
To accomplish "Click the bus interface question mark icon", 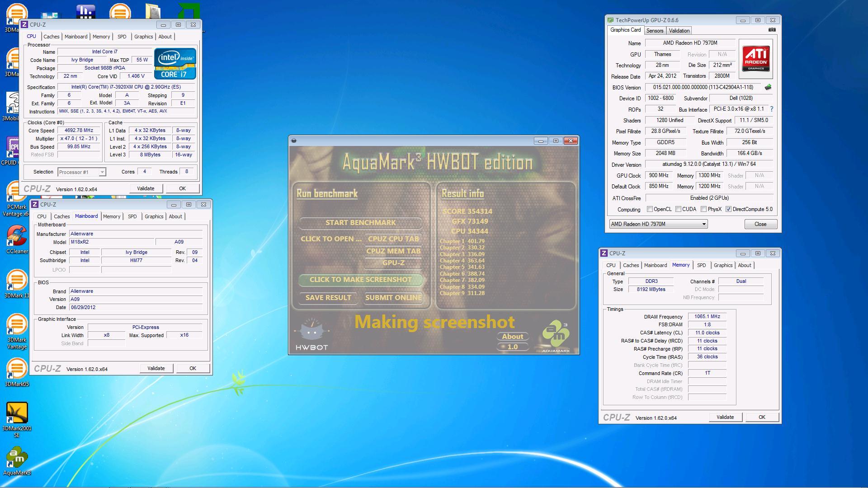I will click(772, 109).
